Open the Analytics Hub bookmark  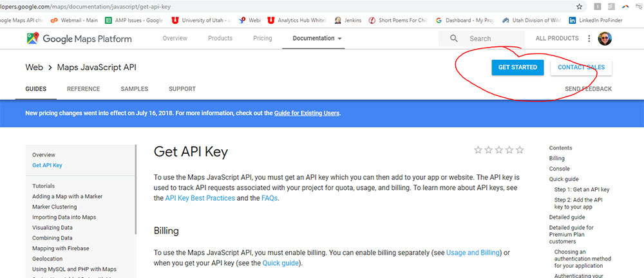(x=297, y=20)
